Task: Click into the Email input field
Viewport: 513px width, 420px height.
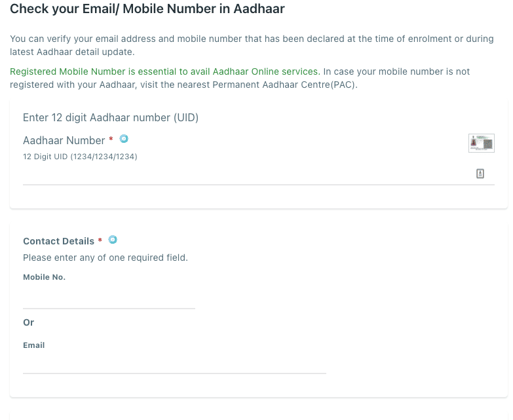Action: click(174, 364)
